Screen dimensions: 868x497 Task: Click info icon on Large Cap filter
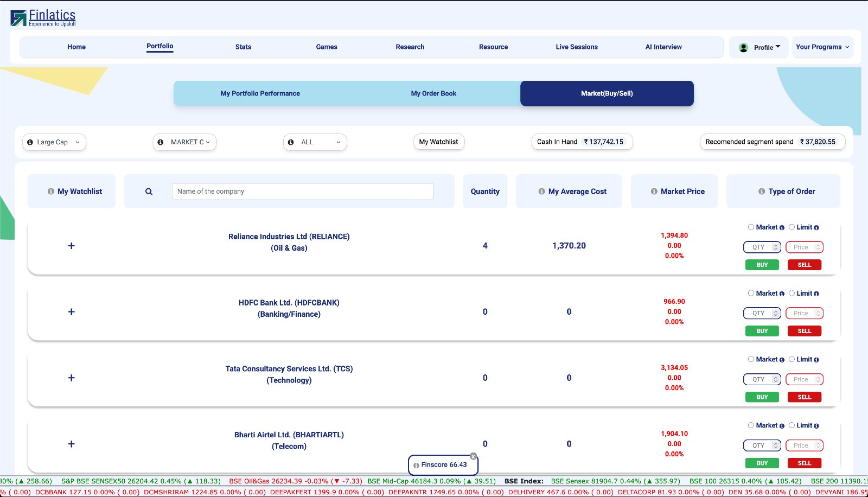click(x=30, y=142)
